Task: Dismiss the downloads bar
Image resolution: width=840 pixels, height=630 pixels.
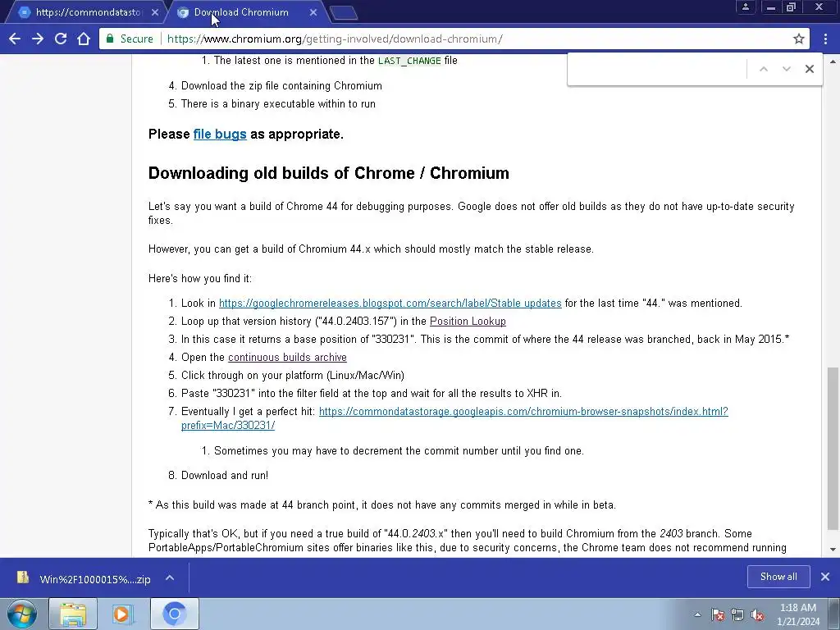Action: (825, 577)
